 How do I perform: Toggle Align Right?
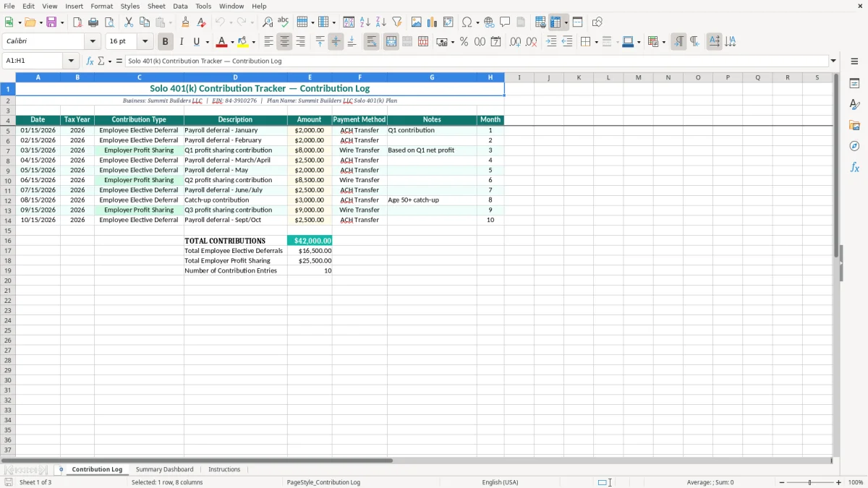point(300,42)
